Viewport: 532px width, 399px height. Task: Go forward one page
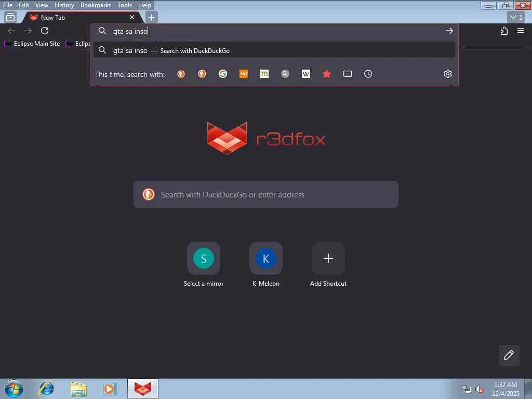pyautogui.click(x=28, y=31)
